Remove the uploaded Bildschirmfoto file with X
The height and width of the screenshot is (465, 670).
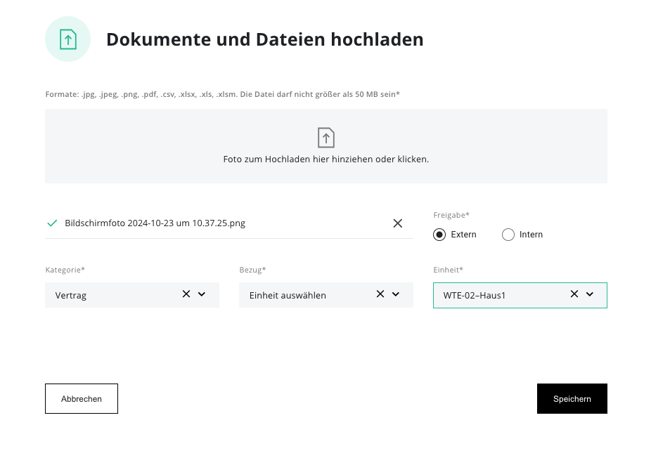[397, 223]
